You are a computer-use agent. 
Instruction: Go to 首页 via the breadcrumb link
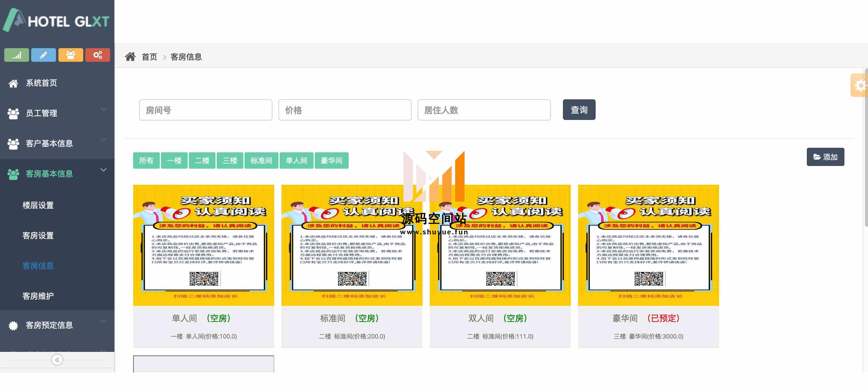tap(149, 57)
